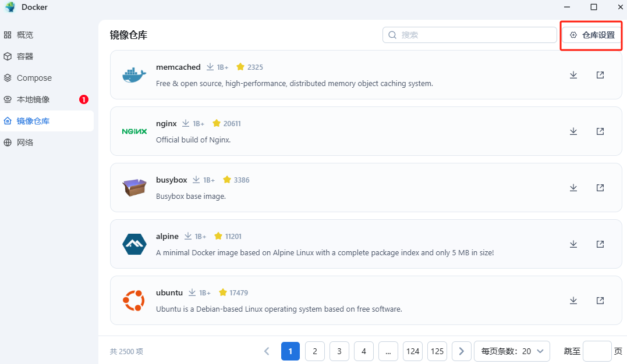
Task: Select page 3 in pagination
Action: pyautogui.click(x=339, y=351)
